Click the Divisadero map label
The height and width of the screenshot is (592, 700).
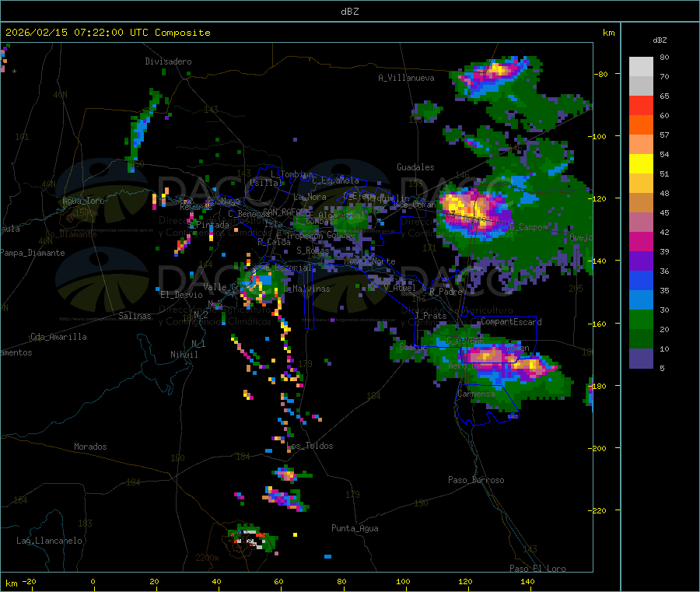(168, 61)
